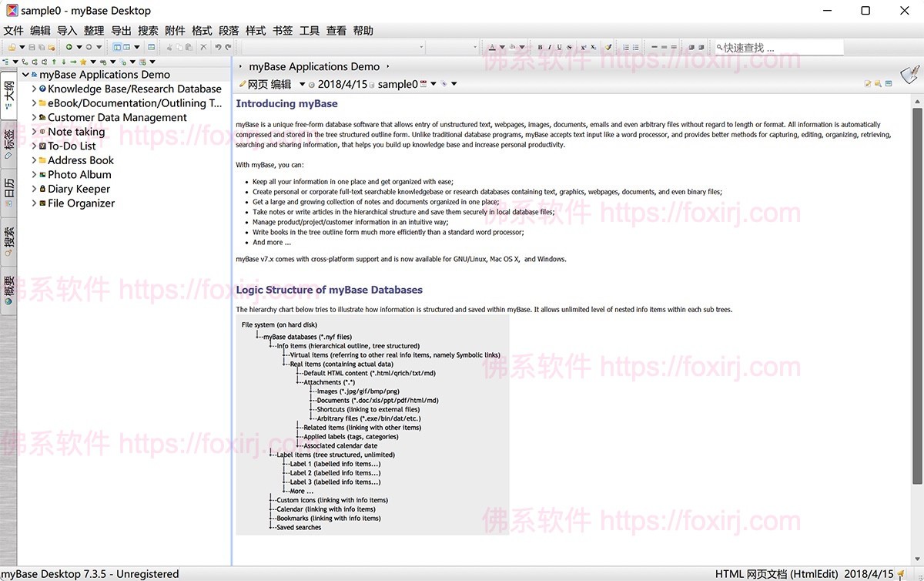The width and height of the screenshot is (924, 581).
Task: Apply superscript using its toolbar icon
Action: click(x=583, y=46)
